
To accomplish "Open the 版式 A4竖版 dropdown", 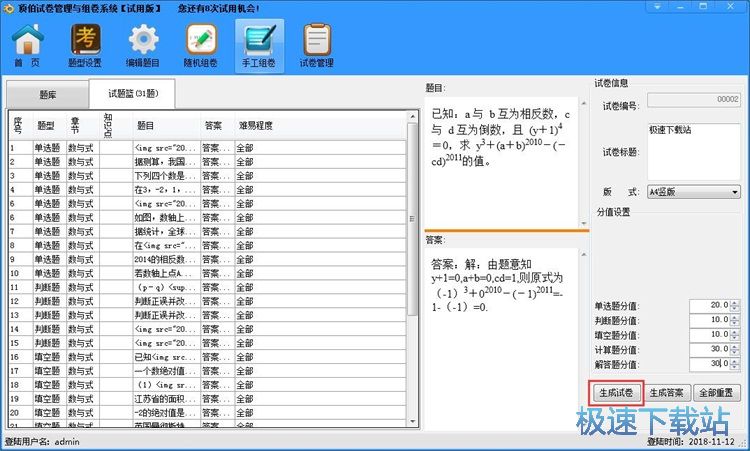I will pos(694,192).
